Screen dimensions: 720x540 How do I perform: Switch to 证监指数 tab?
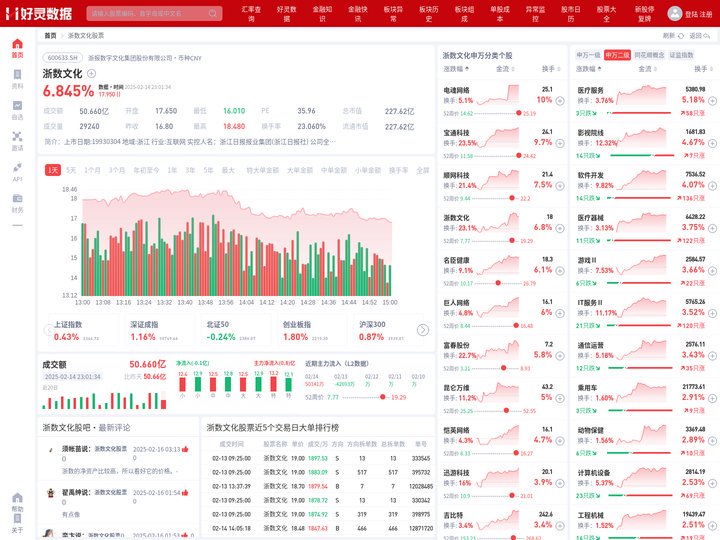point(681,55)
